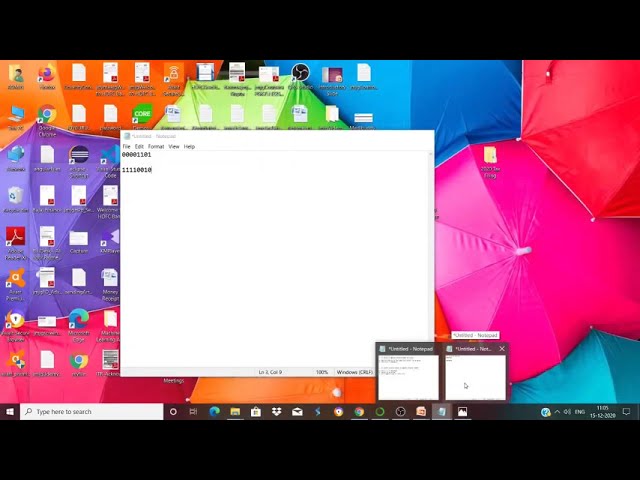Open Google Chrome from the taskbar
The image size is (640, 480).
359,412
